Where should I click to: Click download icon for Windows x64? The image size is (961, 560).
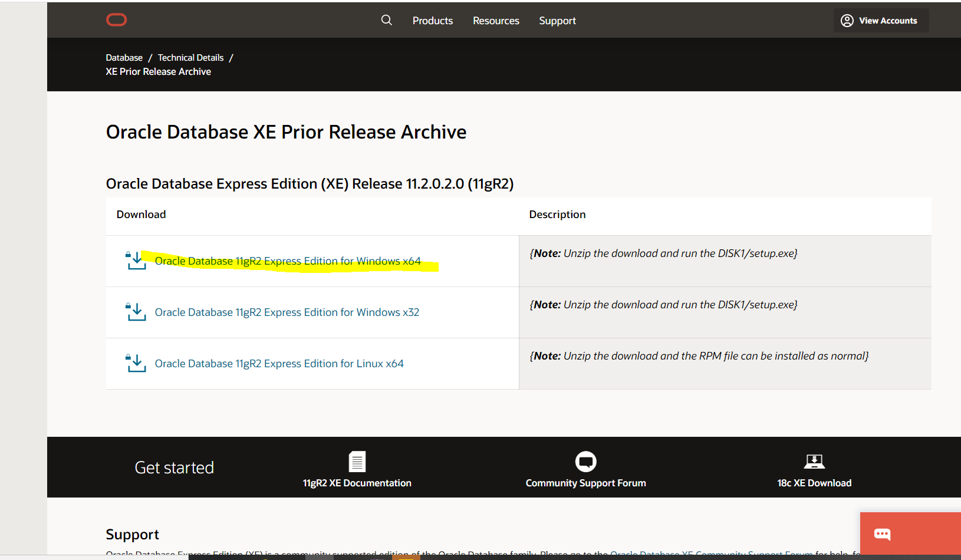(136, 261)
